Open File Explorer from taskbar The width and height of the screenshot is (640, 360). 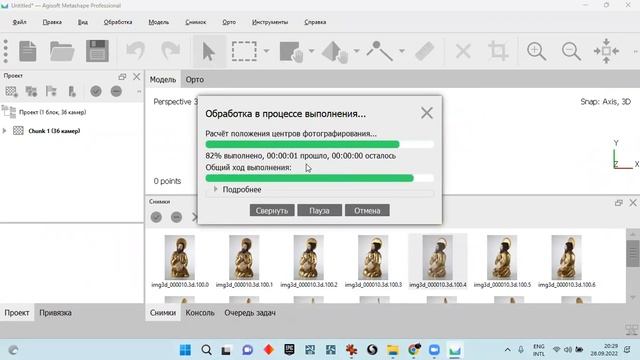(x=393, y=350)
